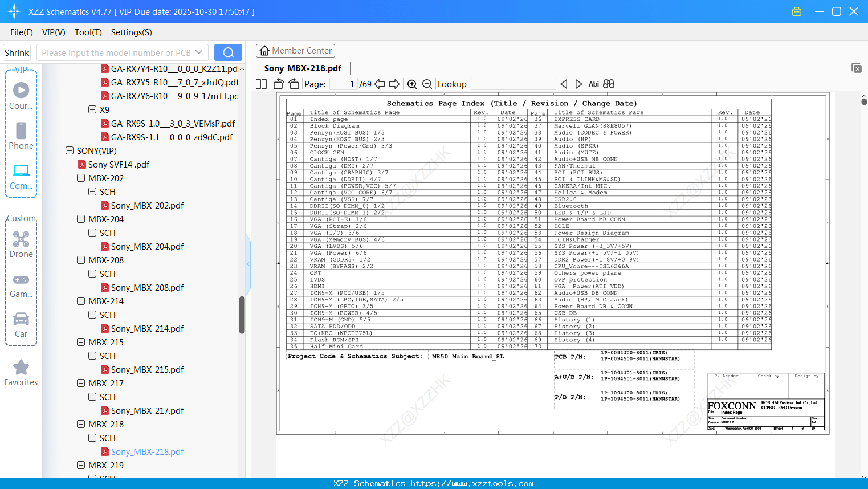Collapse the MBX-202 folder
The height and width of the screenshot is (489, 868).
pyautogui.click(x=81, y=178)
